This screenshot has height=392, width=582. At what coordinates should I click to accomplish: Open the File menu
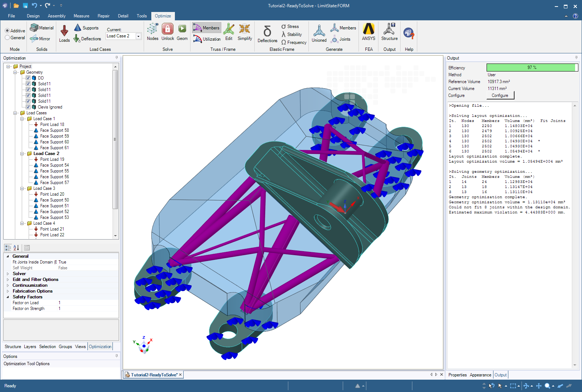[x=12, y=16]
